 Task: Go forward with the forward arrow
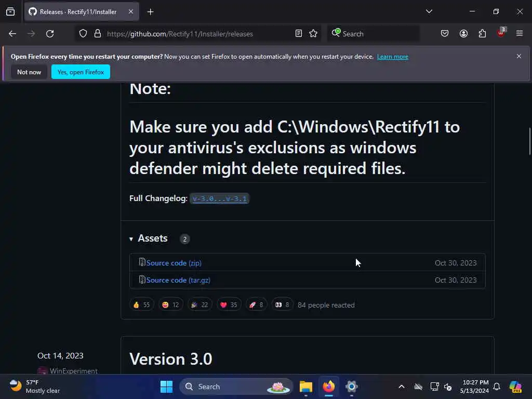(31, 34)
